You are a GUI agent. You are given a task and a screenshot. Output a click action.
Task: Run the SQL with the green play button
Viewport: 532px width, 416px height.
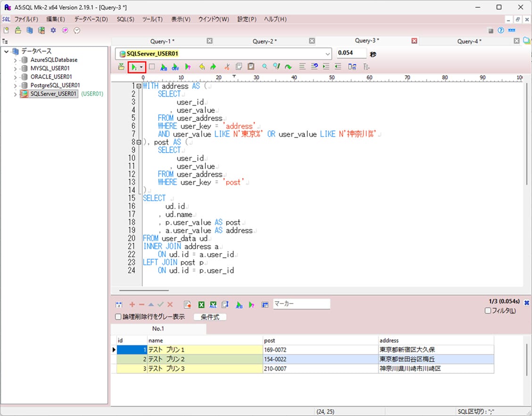coord(134,67)
